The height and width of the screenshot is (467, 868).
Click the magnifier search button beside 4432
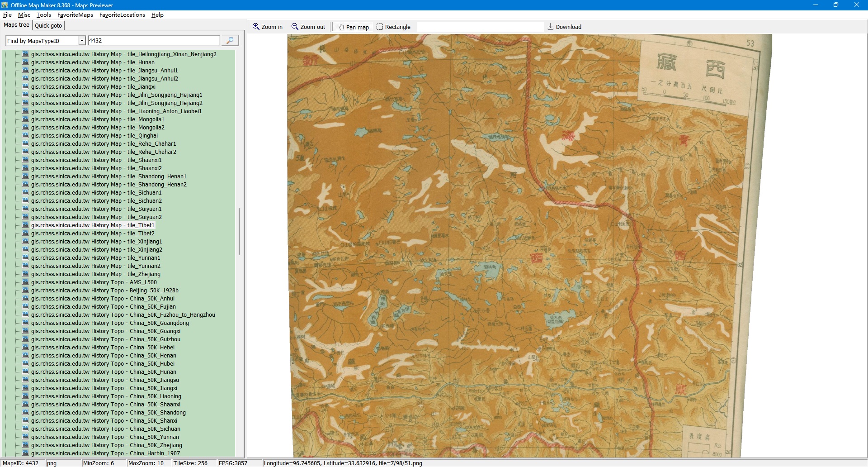pos(230,41)
